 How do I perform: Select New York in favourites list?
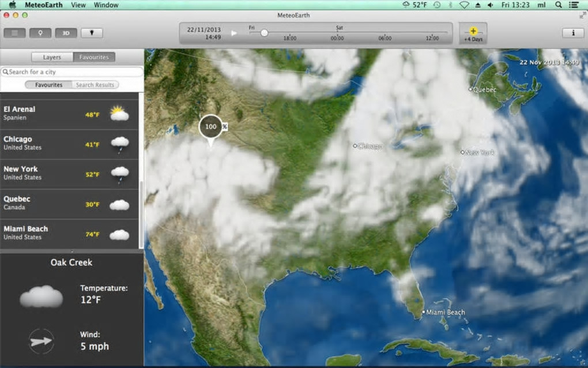click(69, 174)
